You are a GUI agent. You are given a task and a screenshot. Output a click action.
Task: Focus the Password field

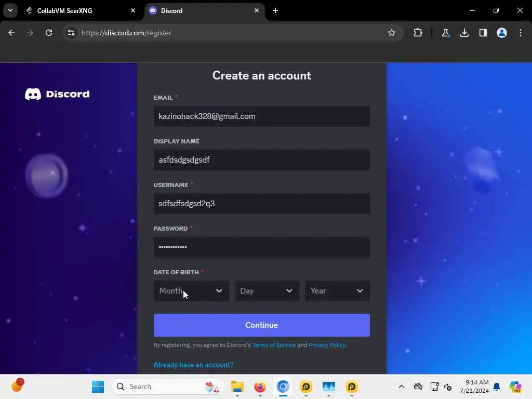coord(262,247)
